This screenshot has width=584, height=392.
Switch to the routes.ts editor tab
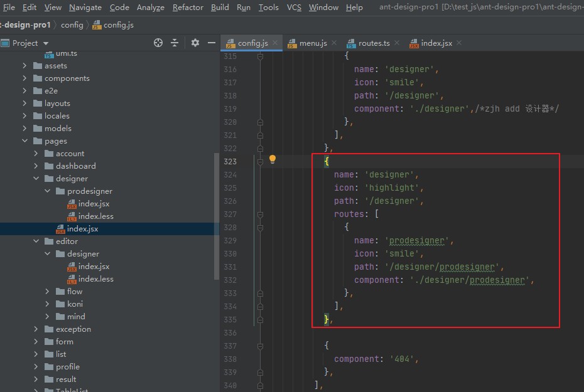pyautogui.click(x=375, y=43)
